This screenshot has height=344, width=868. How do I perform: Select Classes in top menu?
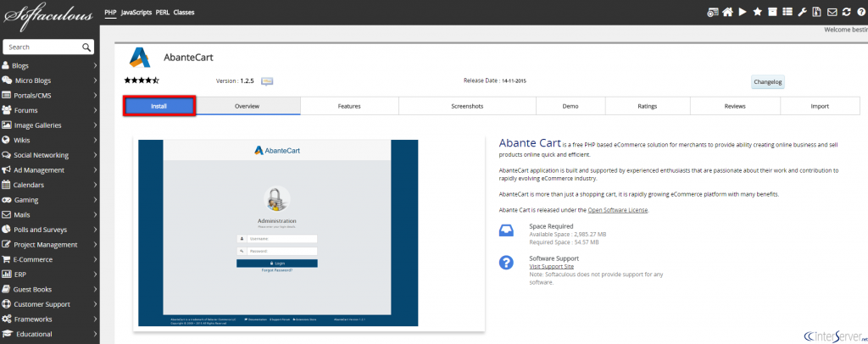pos(184,12)
